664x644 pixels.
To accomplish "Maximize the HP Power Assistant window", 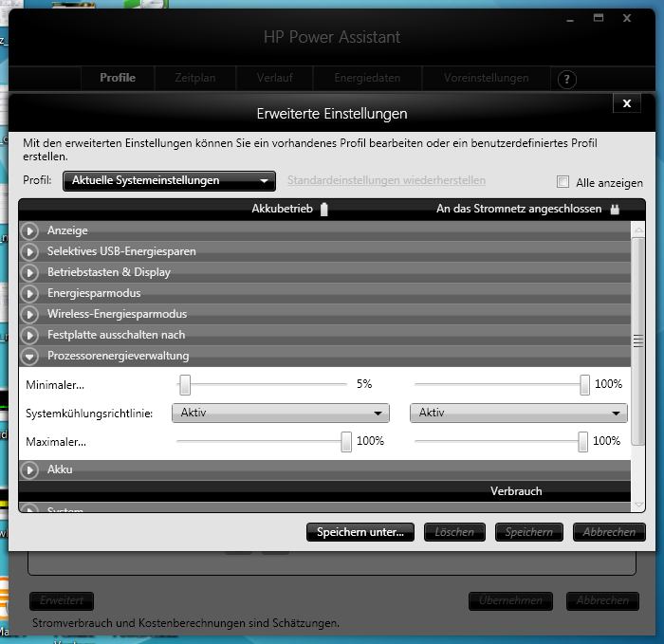I will pos(599,18).
